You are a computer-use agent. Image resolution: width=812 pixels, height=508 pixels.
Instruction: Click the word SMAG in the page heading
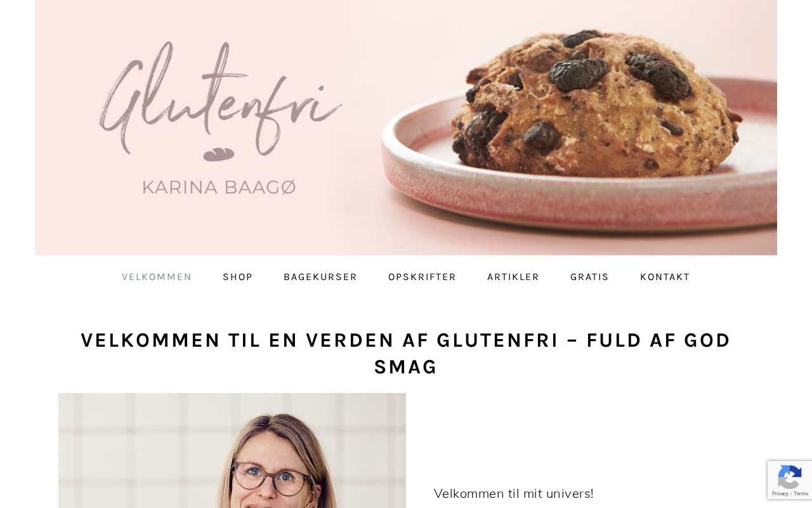[406, 367]
